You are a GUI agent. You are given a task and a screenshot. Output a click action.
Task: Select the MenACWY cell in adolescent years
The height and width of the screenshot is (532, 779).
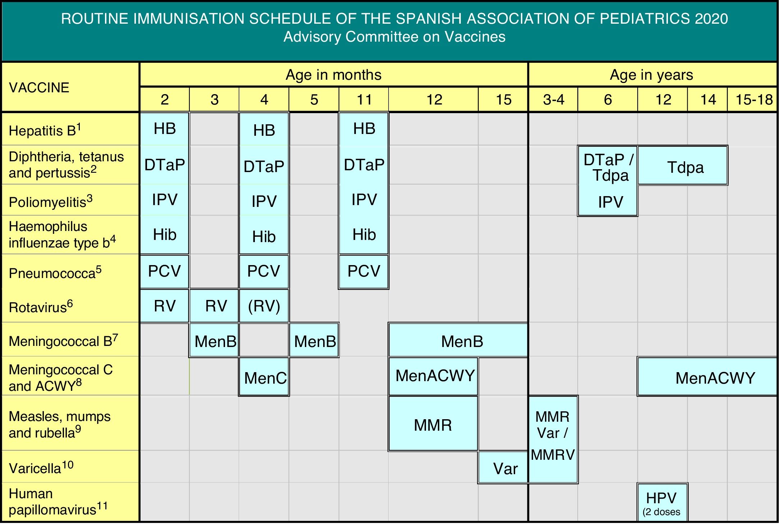click(x=707, y=377)
